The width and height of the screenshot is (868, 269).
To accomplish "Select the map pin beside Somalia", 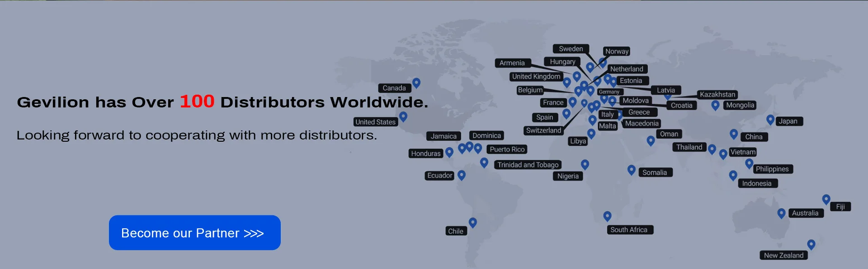I will pos(632,170).
